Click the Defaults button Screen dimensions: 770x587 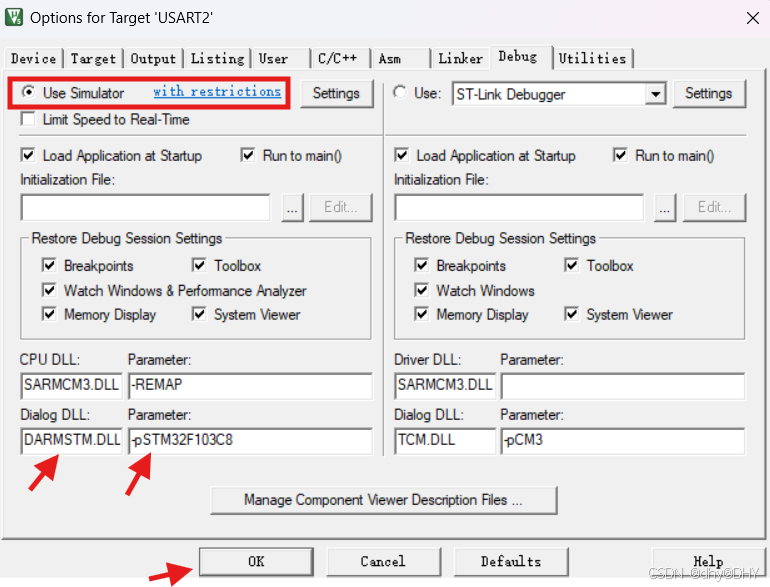click(x=511, y=561)
